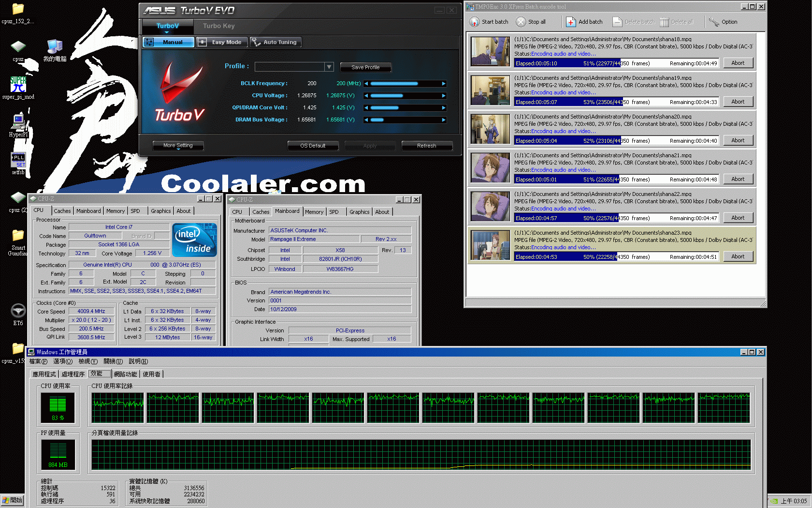
Task: Open the 選項(O) menu in Task Manager
Action: [x=63, y=361]
